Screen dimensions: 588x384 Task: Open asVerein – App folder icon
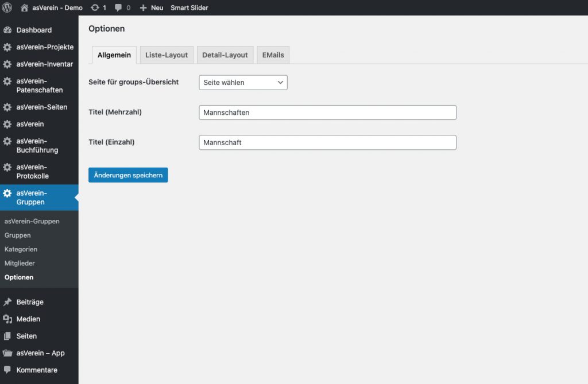7,353
